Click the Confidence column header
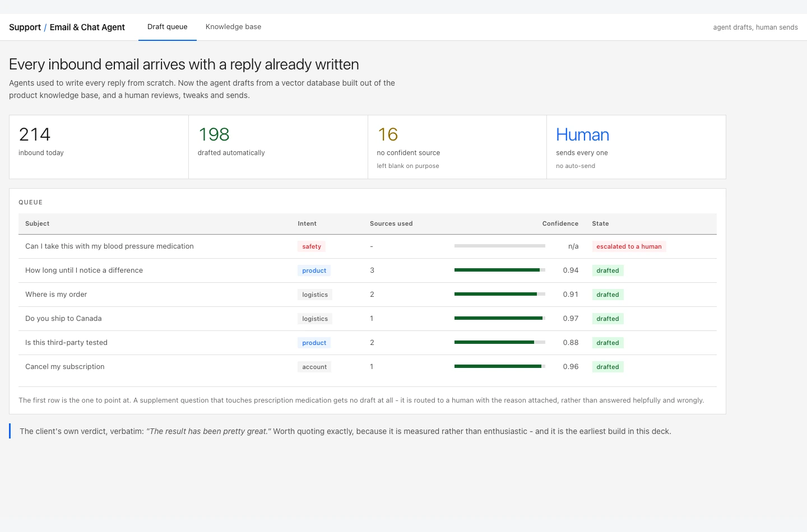The image size is (807, 532). point(560,223)
